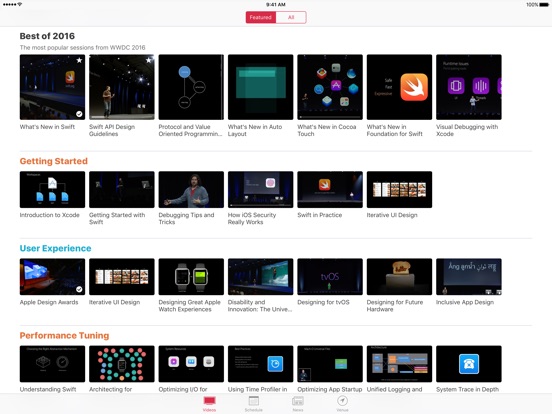Image resolution: width=552 pixels, height=414 pixels.
Task: Open How iOS Security Really Works thumbnail
Action: [261, 189]
